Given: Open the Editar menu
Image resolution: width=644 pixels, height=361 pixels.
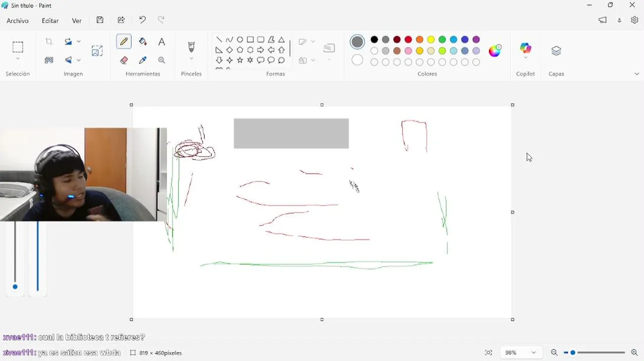Looking at the screenshot, I should (x=50, y=21).
